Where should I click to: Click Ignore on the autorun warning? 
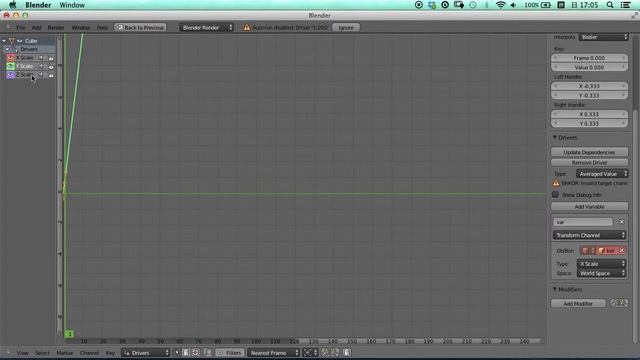(346, 27)
